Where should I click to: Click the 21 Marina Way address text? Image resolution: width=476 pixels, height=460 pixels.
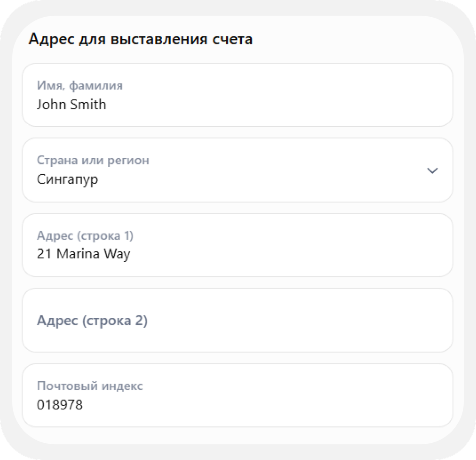pos(84,254)
